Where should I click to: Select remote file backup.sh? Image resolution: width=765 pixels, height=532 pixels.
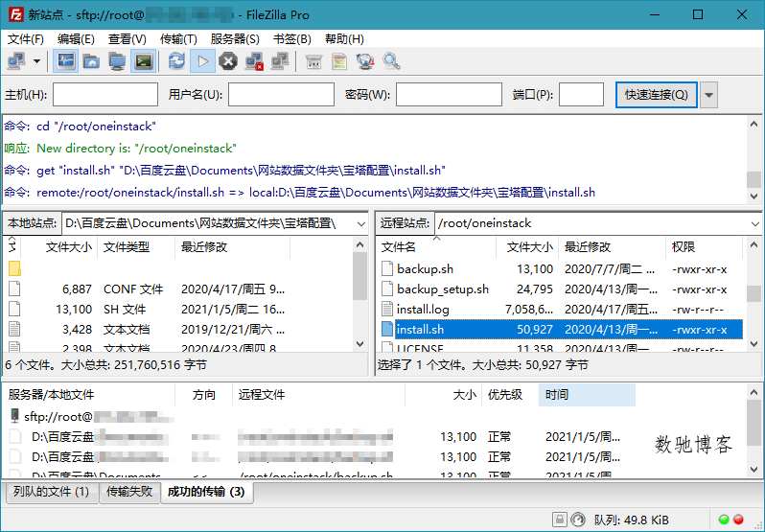(x=560, y=269)
